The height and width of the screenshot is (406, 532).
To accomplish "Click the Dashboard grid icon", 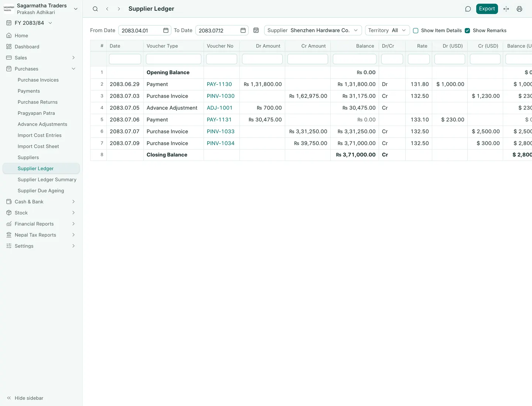I will 9,47.
